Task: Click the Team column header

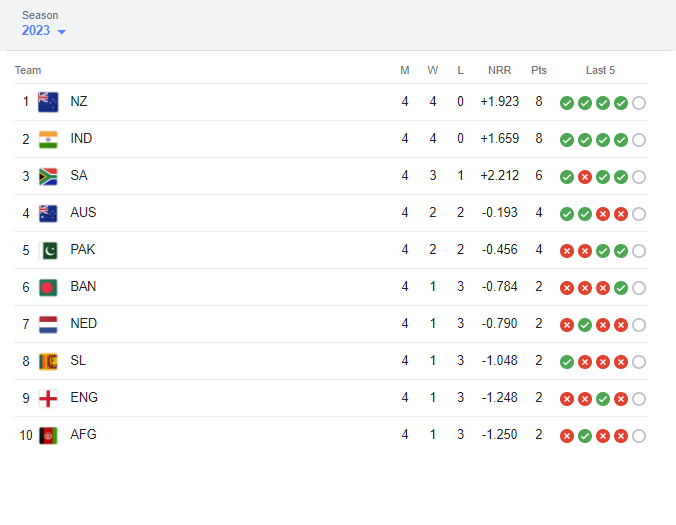Action: click(x=28, y=70)
